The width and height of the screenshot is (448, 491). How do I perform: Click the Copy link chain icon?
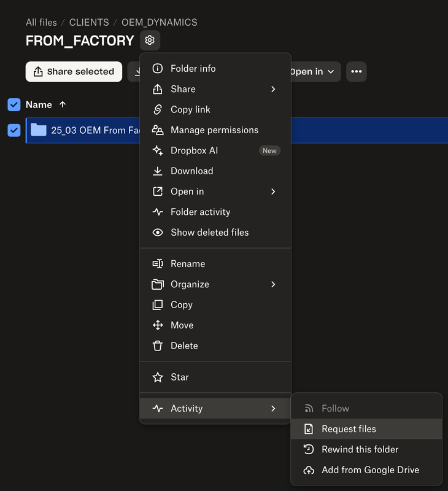[x=158, y=109]
